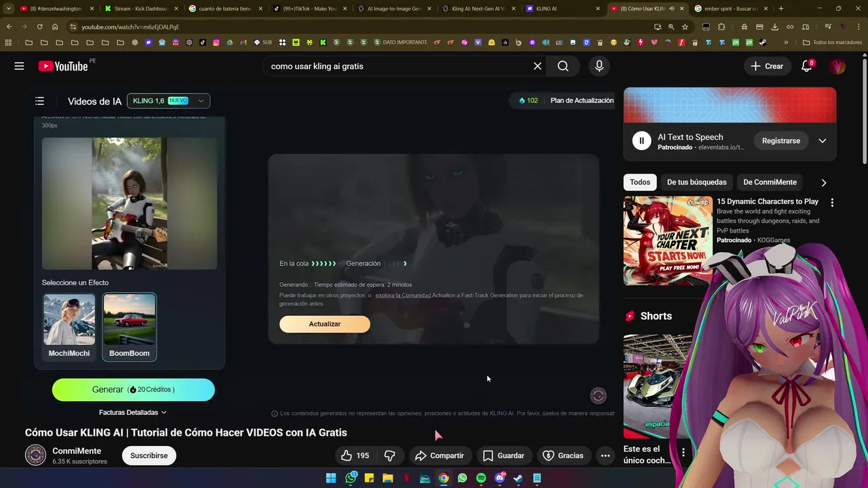Click Generar 20 Créditos in video
Viewport: 868px width, 488px height.
(134, 390)
